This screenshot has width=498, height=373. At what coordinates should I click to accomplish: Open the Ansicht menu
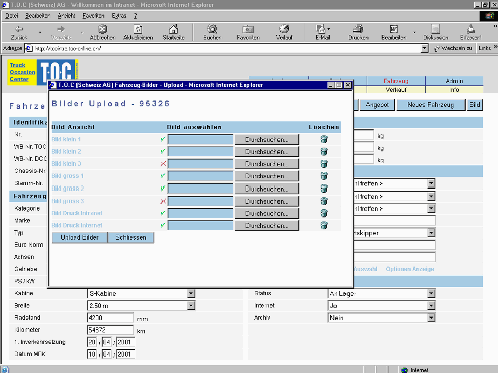(x=66, y=16)
